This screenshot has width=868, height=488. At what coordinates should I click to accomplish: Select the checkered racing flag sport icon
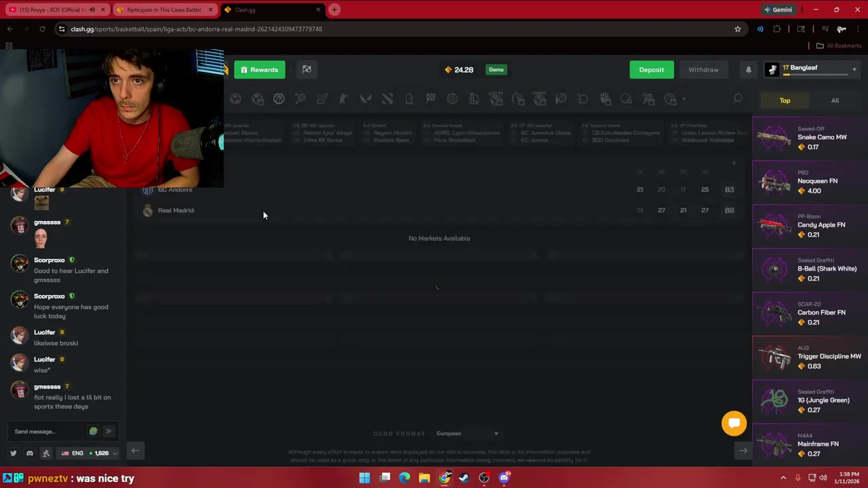(431, 99)
